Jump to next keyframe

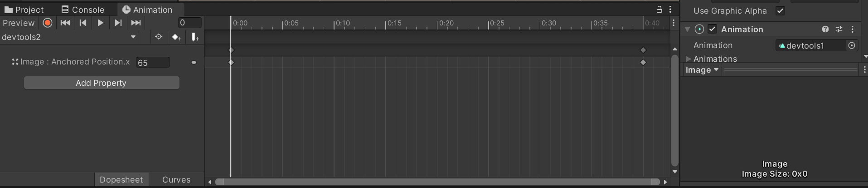pos(118,23)
